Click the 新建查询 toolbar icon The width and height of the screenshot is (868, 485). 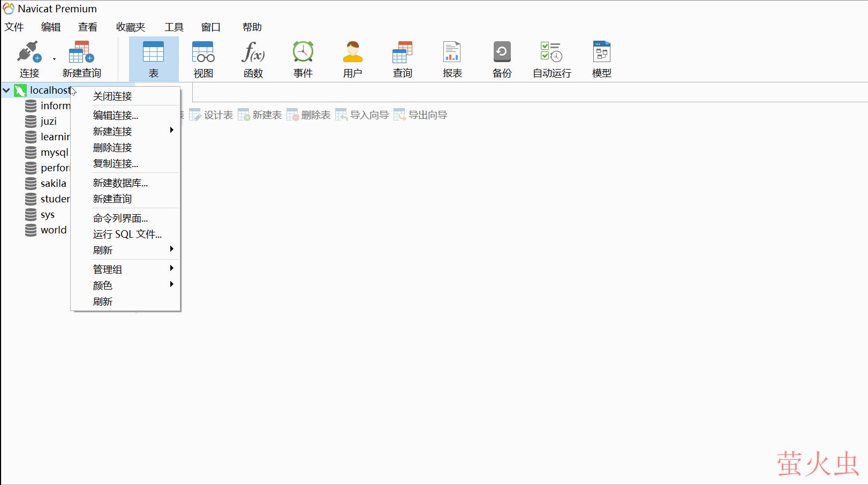point(80,58)
